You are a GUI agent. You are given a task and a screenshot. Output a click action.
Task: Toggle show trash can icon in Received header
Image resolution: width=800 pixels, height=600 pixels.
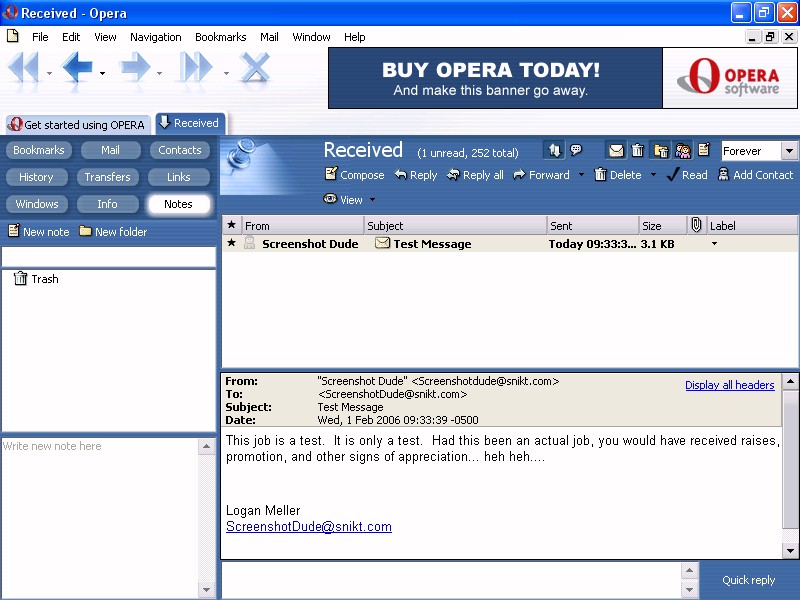tap(637, 151)
